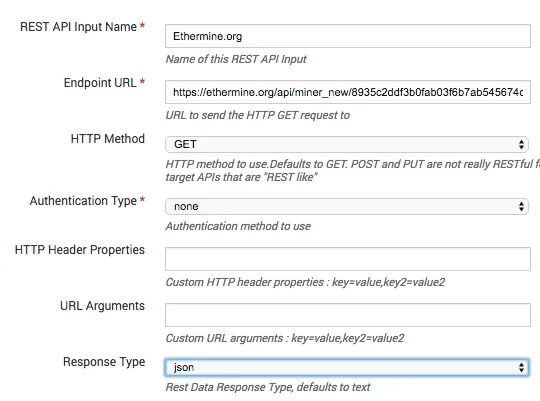The image size is (540, 401).
Task: Click the HTTP Header Properties label
Action: click(x=80, y=250)
